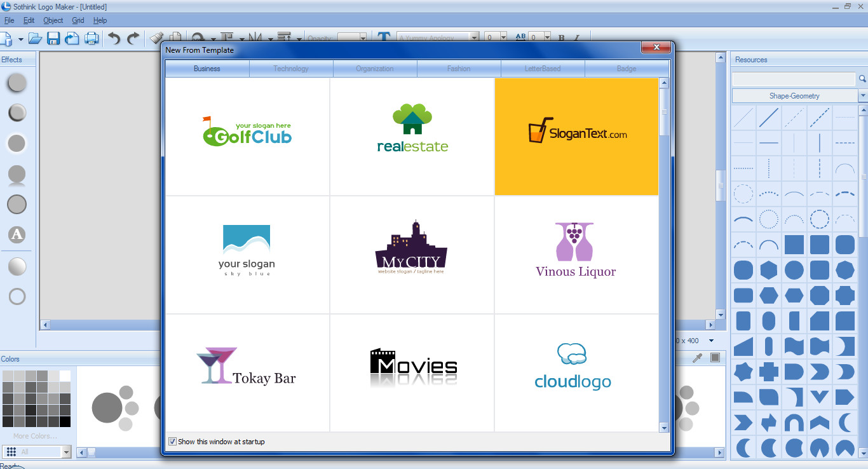Select the thin arc semicircle shape

tap(845, 168)
